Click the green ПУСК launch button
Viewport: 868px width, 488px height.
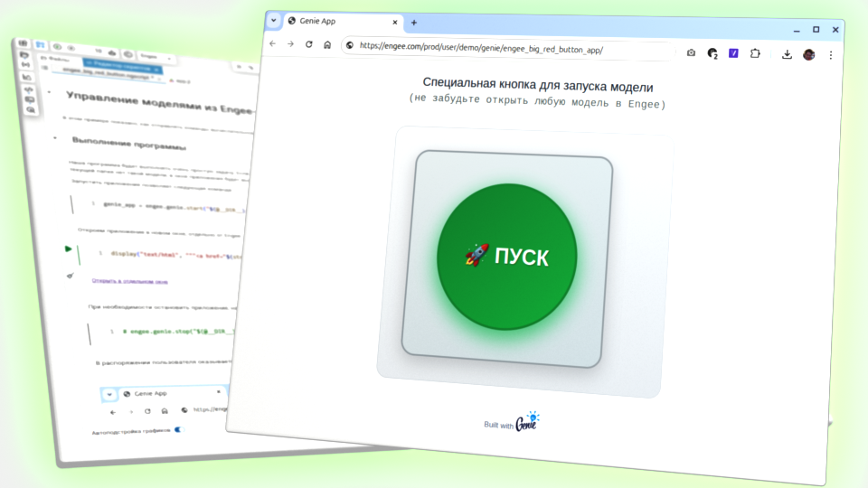click(506, 257)
